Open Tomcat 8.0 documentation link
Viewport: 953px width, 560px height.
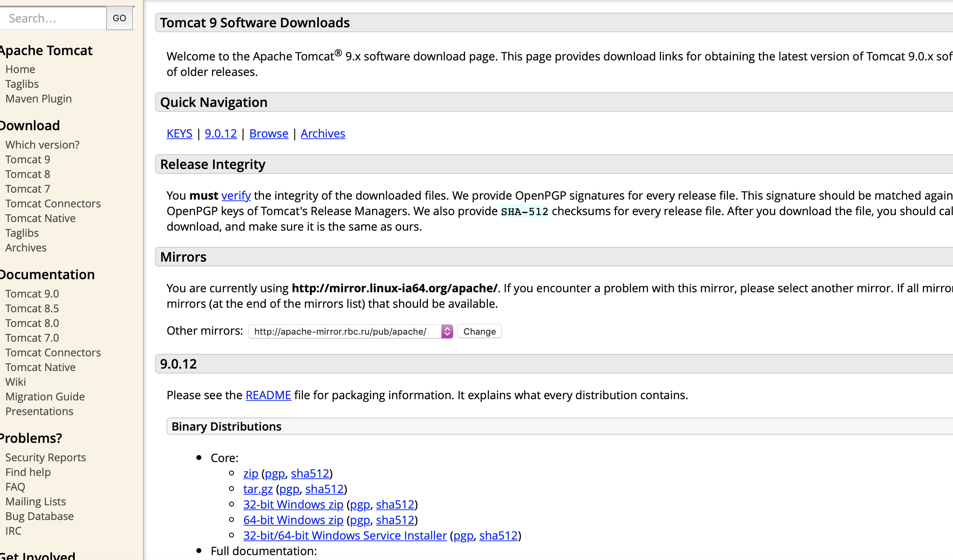[32, 323]
